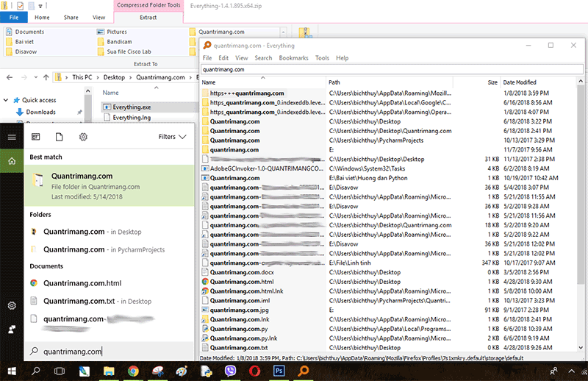Viewport: 588px width, 381px height.
Task: Click the Everything search input field
Action: coord(392,69)
